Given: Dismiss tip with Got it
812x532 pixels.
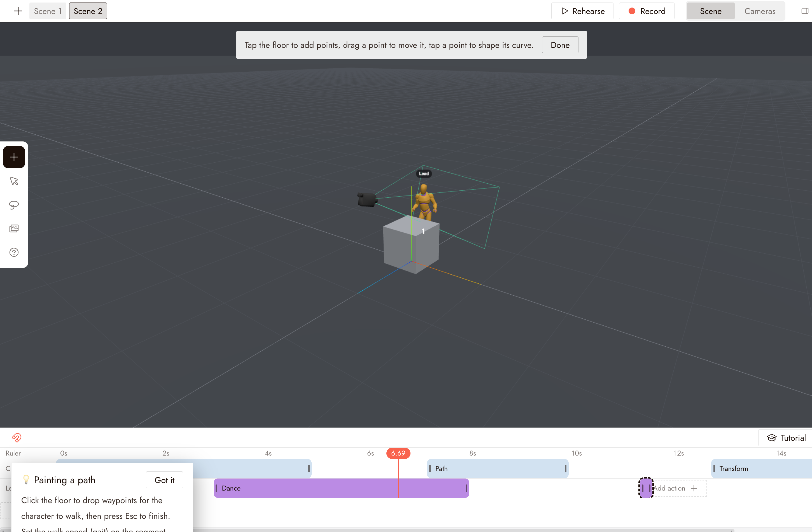Looking at the screenshot, I should point(164,480).
